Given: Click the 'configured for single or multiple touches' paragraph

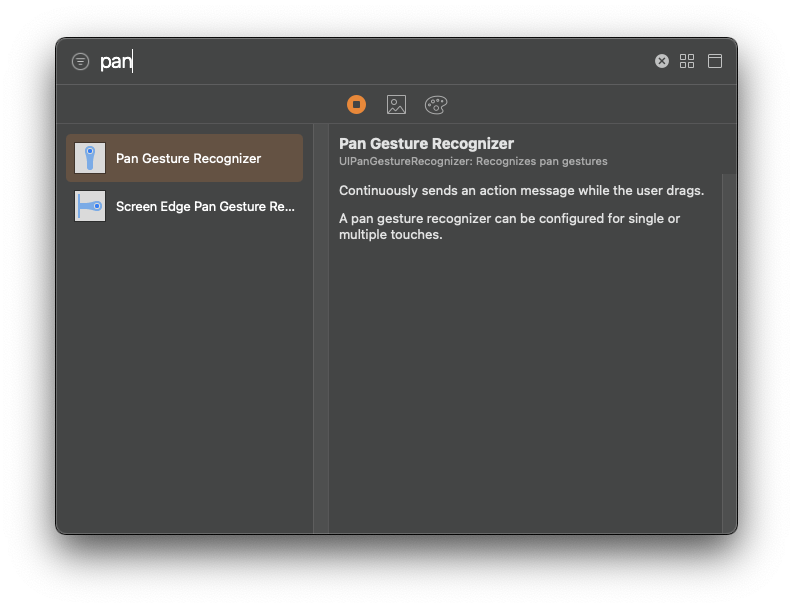Looking at the screenshot, I should pos(509,227).
